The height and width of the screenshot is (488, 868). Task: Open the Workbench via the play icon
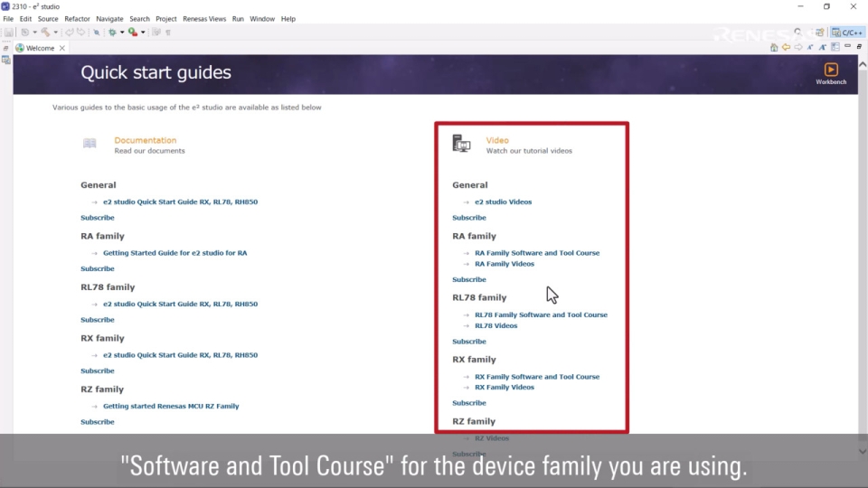(831, 70)
